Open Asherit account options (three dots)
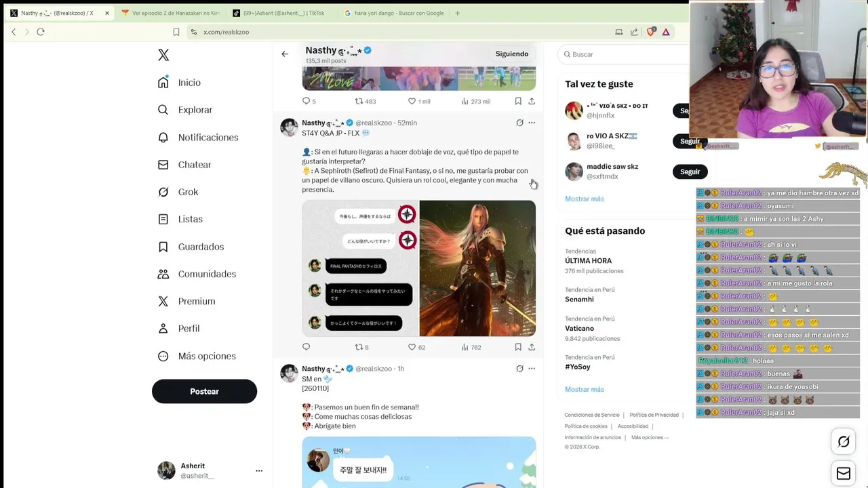Screen dimensions: 868x488 (259, 470)
